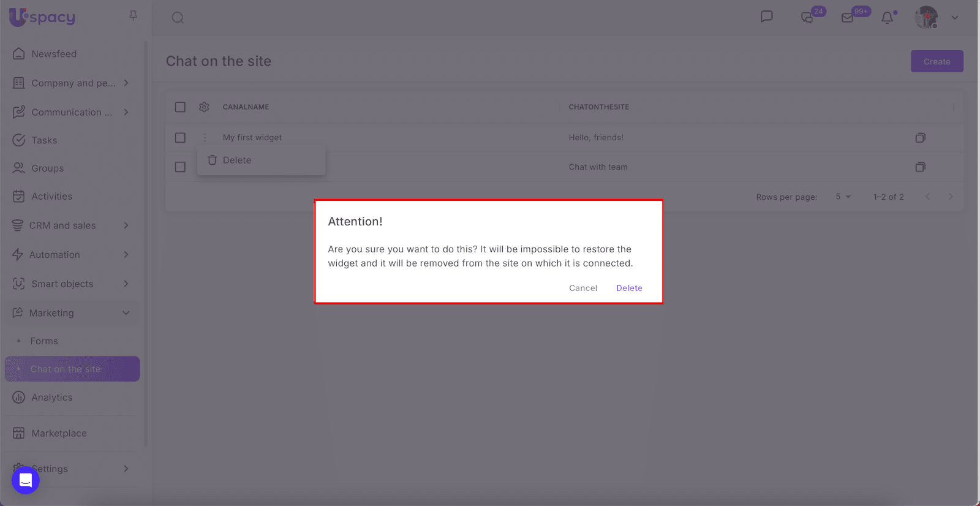Confirm with Delete in Attention dialog
The height and width of the screenshot is (506, 980).
click(x=629, y=288)
